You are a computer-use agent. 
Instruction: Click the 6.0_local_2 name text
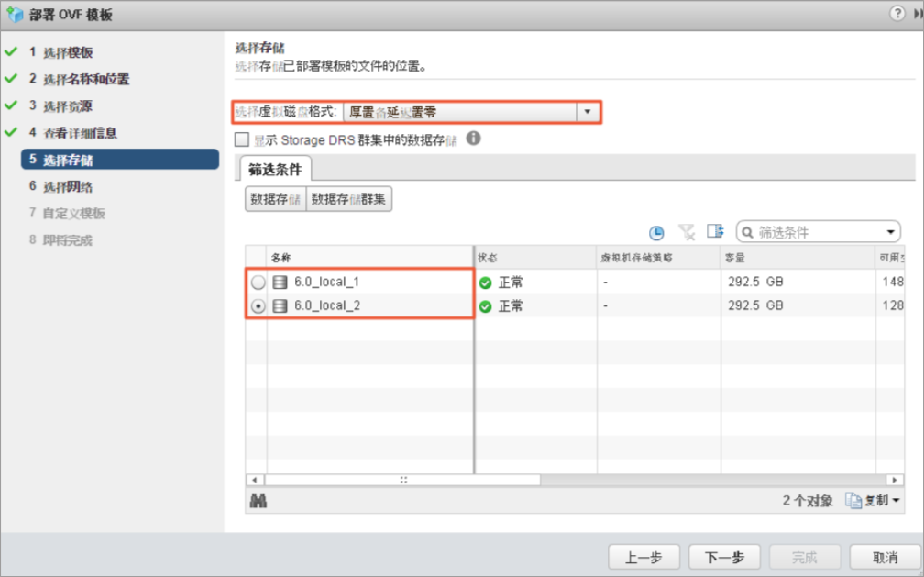coord(327,305)
